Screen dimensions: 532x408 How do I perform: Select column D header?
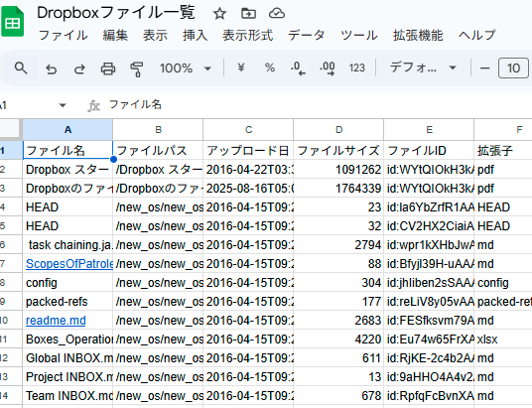[x=338, y=130]
